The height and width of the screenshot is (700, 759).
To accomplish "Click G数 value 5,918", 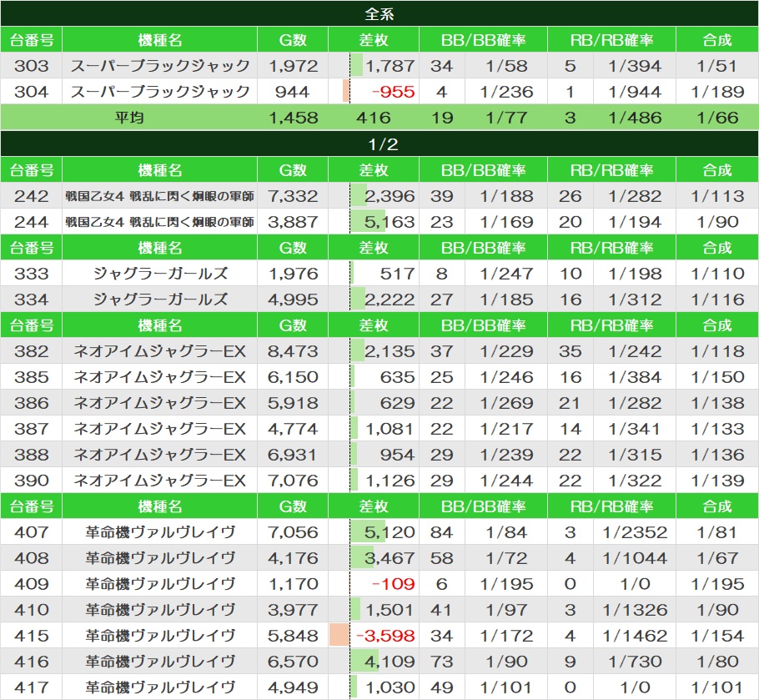I will [293, 403].
